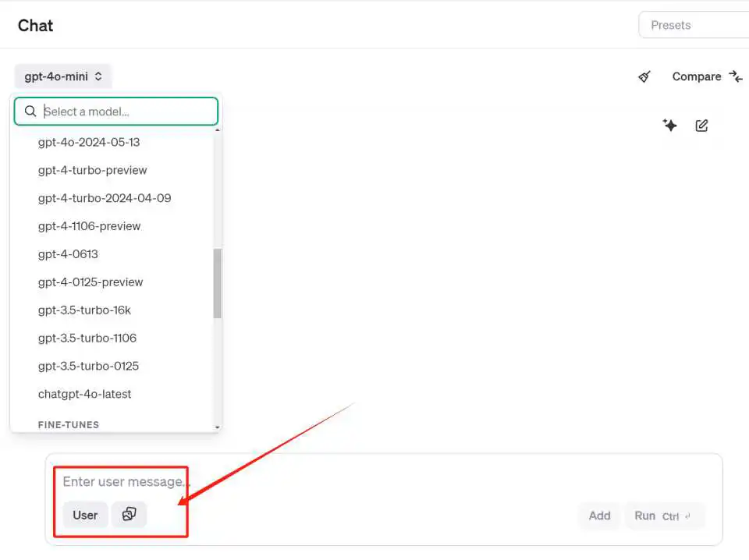Image resolution: width=749 pixels, height=560 pixels.
Task: Toggle the User role button
Action: click(x=85, y=515)
